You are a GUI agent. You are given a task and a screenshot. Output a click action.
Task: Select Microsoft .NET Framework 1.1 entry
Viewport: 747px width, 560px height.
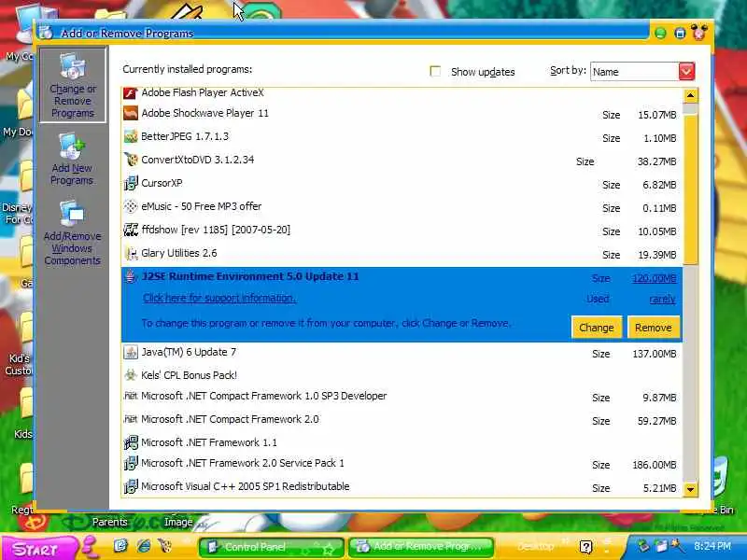tap(402, 442)
